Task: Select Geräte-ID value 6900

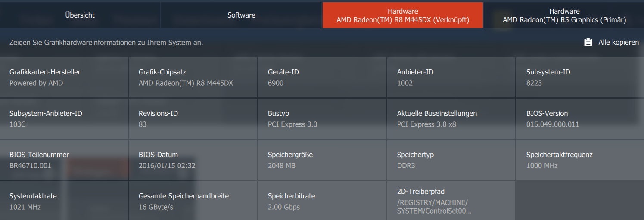Action: tap(276, 83)
